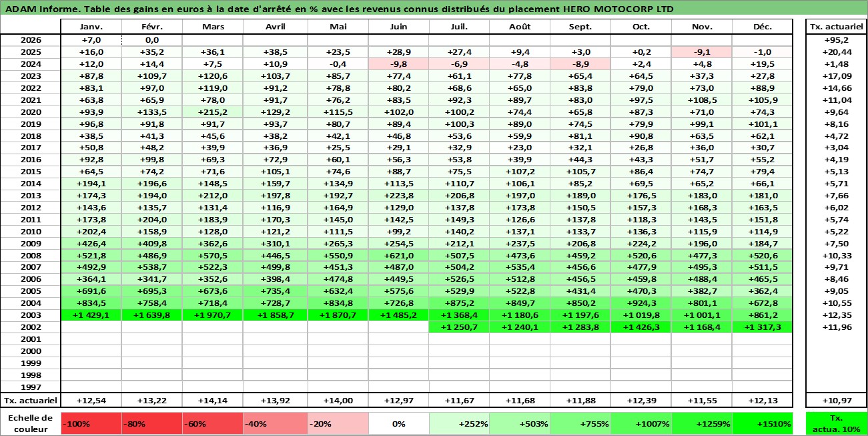The height and width of the screenshot is (436, 868).
Task: Click the -9,8 cell in June 2024
Action: [399, 64]
